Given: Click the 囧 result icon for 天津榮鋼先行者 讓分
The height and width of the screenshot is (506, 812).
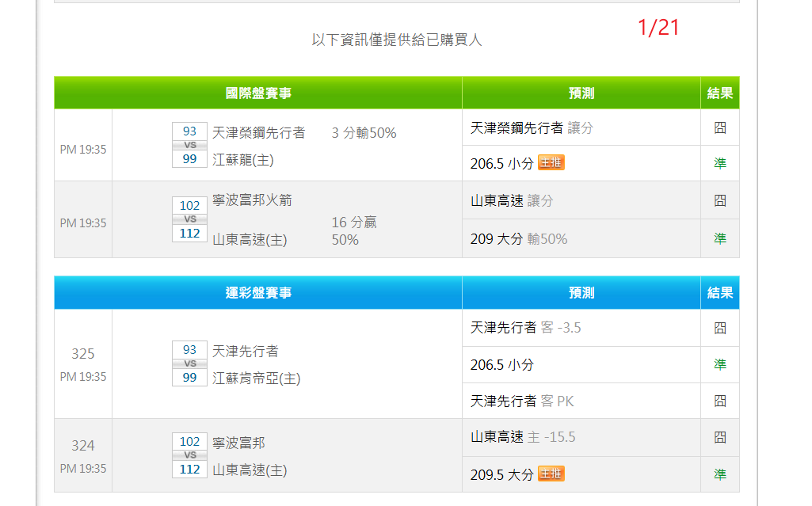Looking at the screenshot, I should 719,127.
